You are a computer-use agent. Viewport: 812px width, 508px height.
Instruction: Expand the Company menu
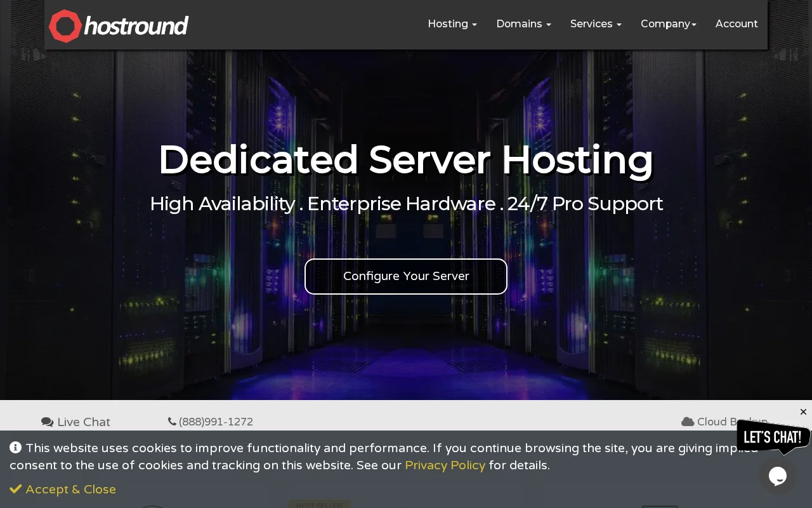pos(669,23)
